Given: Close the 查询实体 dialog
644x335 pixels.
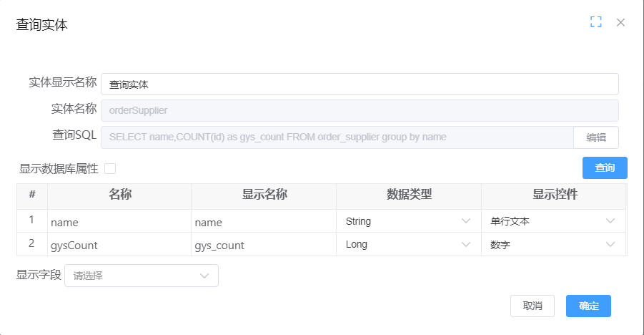Looking at the screenshot, I should [x=620, y=22].
